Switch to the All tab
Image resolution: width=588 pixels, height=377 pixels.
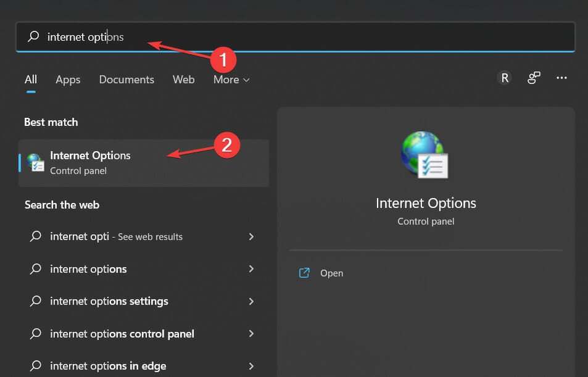point(31,80)
